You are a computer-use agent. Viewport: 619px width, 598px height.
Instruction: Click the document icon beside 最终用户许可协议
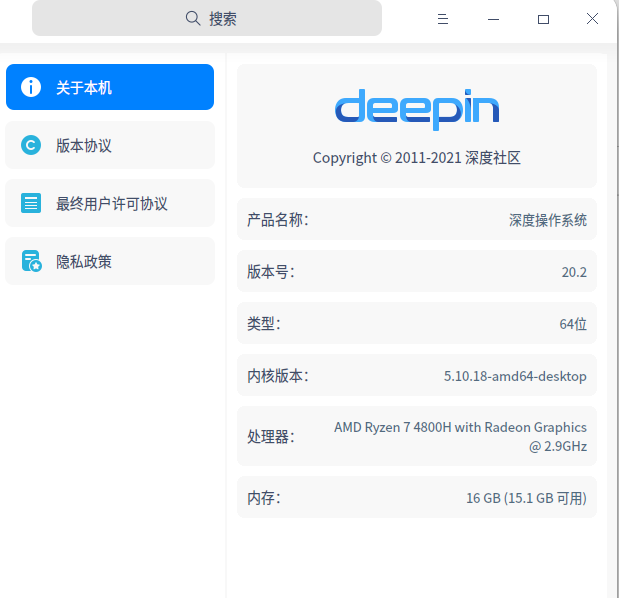click(x=31, y=203)
